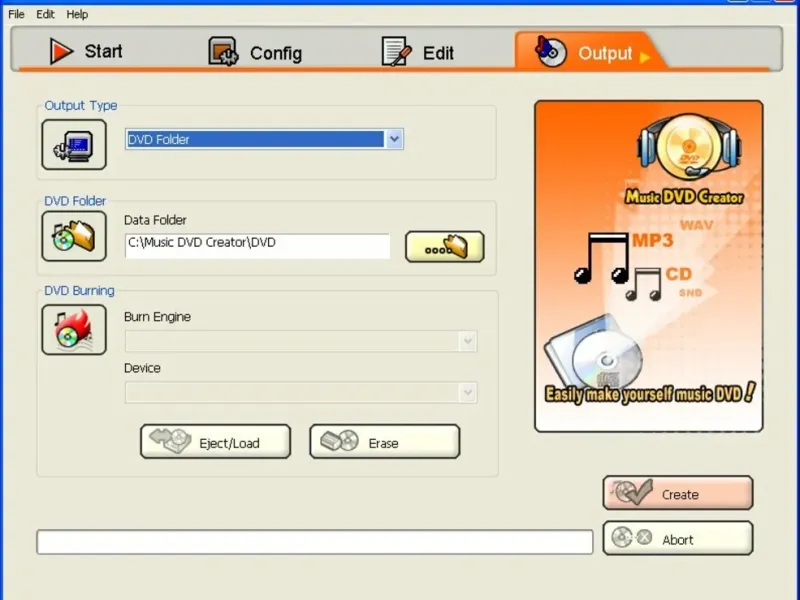Click the Create button
800x600 pixels.
[678, 493]
